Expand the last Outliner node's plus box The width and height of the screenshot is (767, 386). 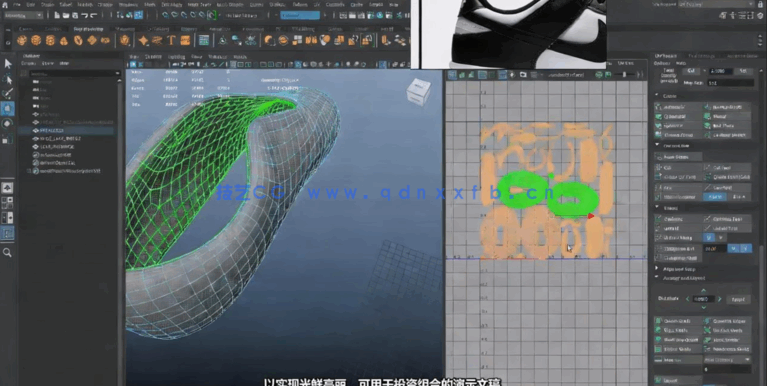click(x=29, y=171)
